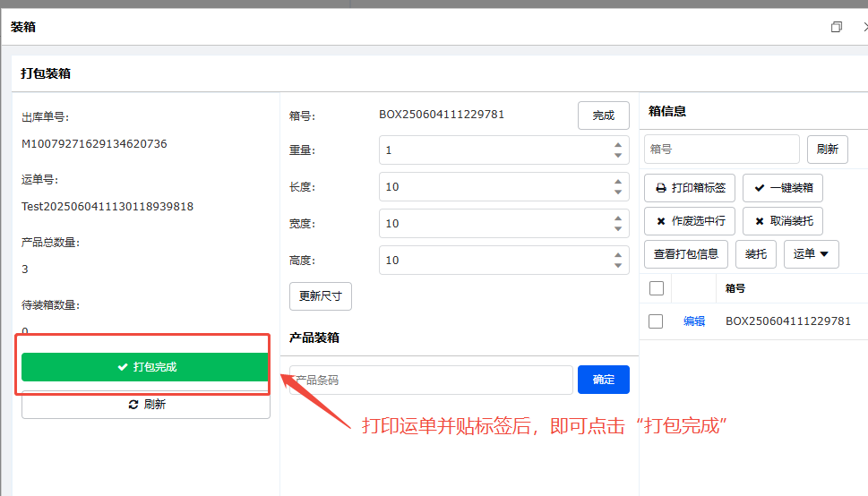Decrease the 长度 value with down arrow
This screenshot has width=868, height=496.
click(x=618, y=192)
